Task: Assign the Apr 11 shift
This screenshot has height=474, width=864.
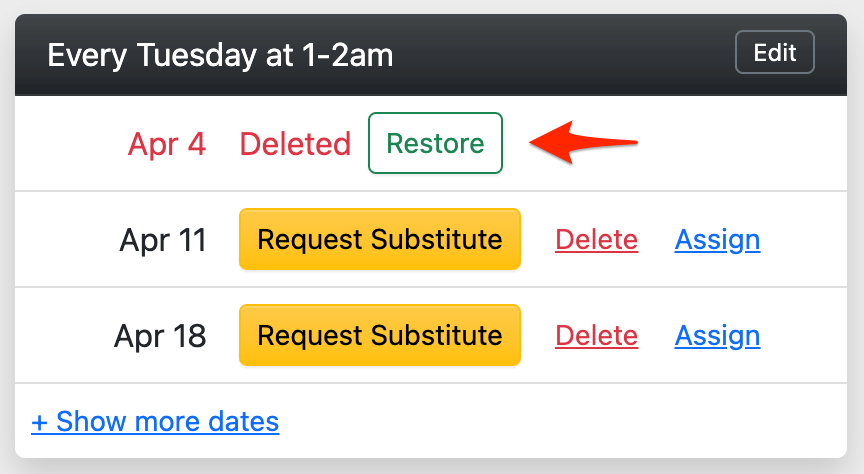Action: tap(717, 240)
